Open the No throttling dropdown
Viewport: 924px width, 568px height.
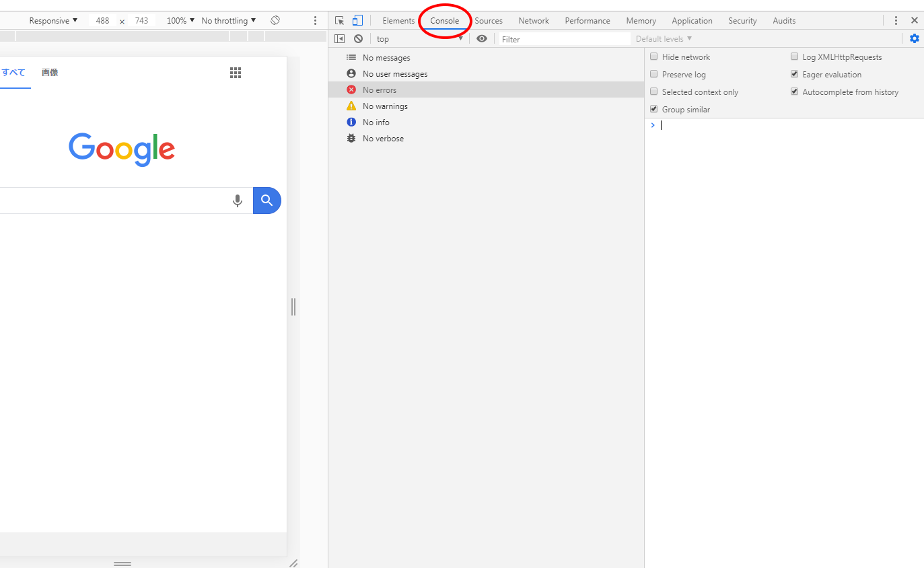(x=229, y=21)
